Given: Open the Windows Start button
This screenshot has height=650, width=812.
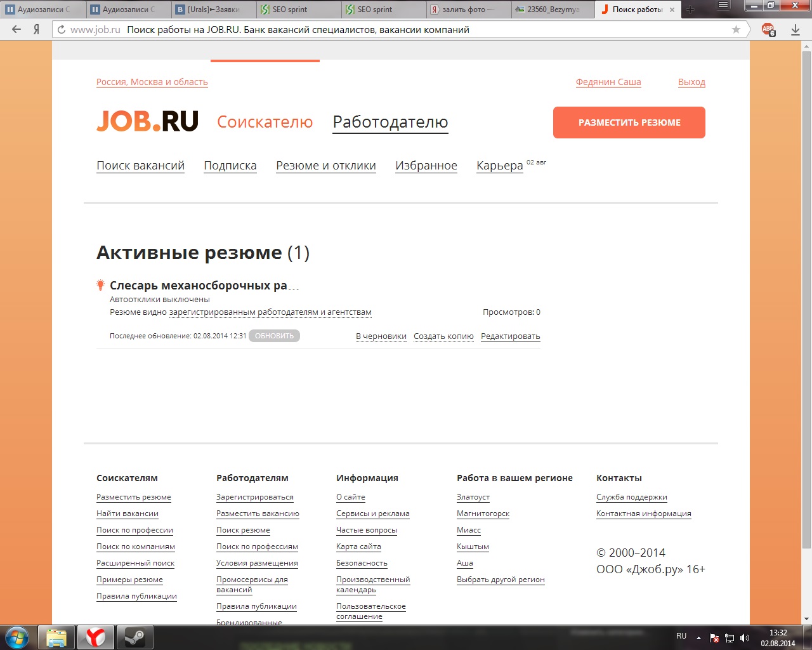Looking at the screenshot, I should 17,637.
